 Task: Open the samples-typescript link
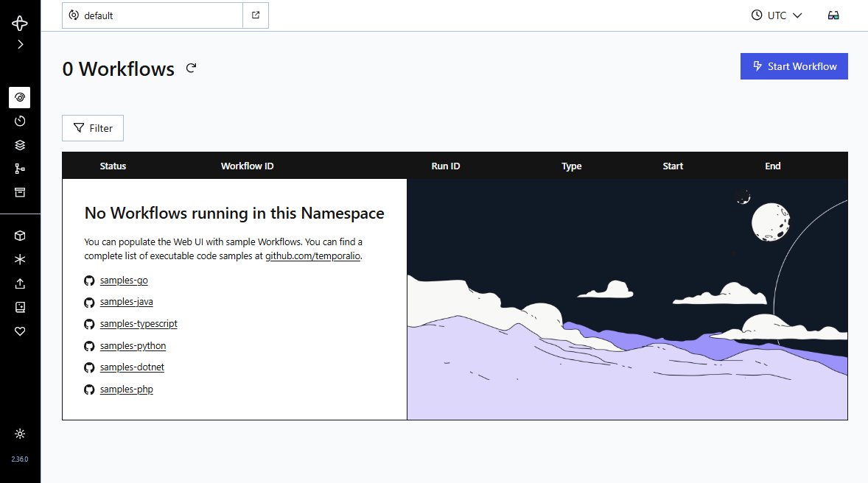pyautogui.click(x=138, y=323)
